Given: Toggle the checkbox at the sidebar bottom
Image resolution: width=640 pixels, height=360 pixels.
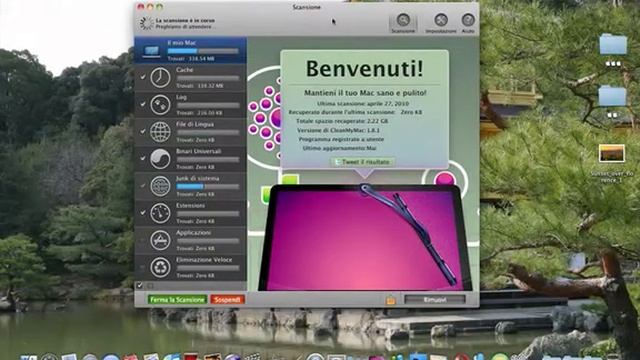Looking at the screenshot, I should [140, 285].
